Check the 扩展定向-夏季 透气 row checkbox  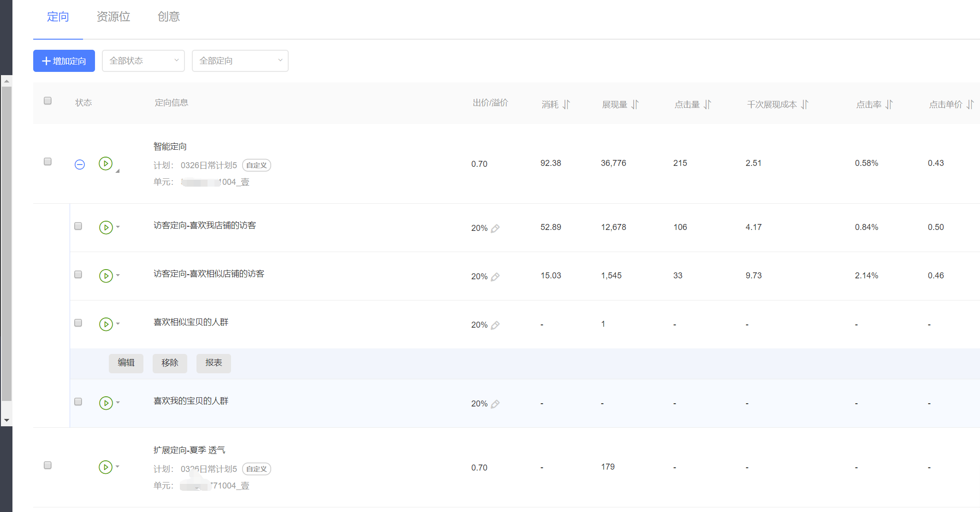click(x=48, y=465)
